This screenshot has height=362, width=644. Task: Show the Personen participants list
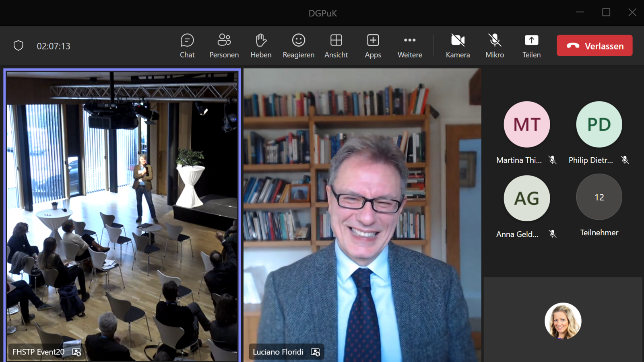[x=224, y=46]
